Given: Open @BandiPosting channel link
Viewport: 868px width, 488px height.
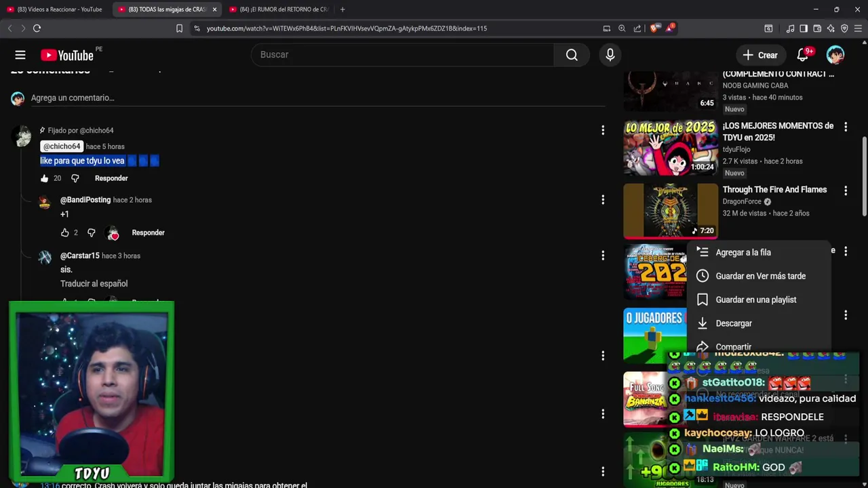Looking at the screenshot, I should (85, 200).
